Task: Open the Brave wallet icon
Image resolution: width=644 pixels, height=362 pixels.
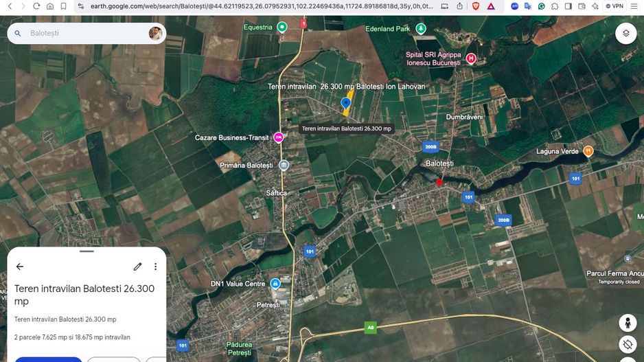Action: 582,6
